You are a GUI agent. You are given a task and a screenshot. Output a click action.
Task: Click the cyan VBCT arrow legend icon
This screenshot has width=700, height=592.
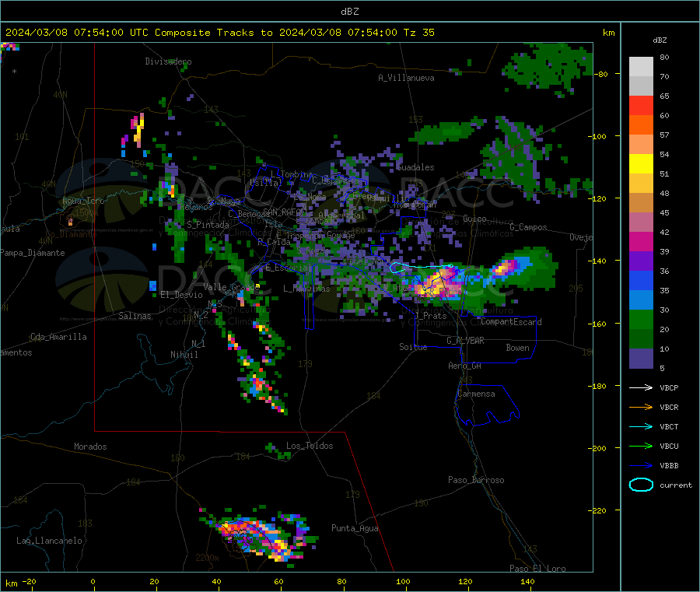(641, 427)
